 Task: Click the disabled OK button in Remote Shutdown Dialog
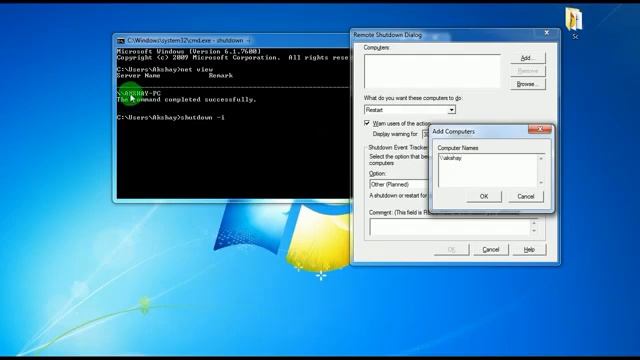pyautogui.click(x=452, y=249)
